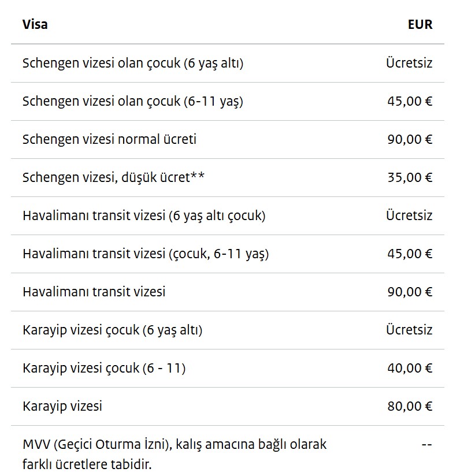Click the "EUR" column header
The height and width of the screenshot is (476, 475).
tap(420, 24)
